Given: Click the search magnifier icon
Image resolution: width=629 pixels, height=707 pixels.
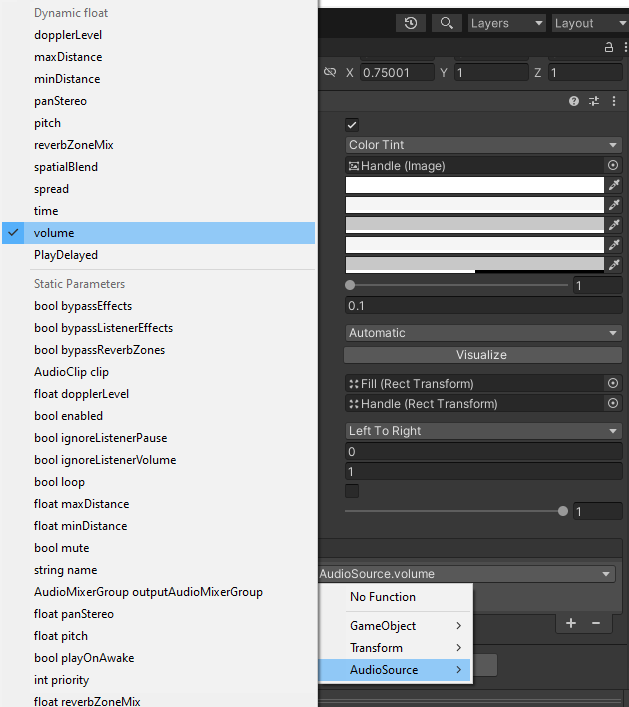Looking at the screenshot, I should 447,23.
